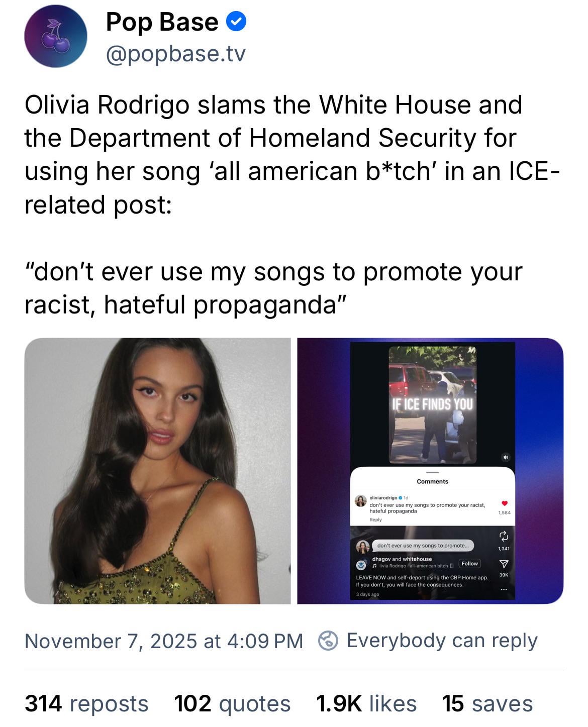Click the Follow button next to dhsgov
The image size is (588, 727).
469,564
